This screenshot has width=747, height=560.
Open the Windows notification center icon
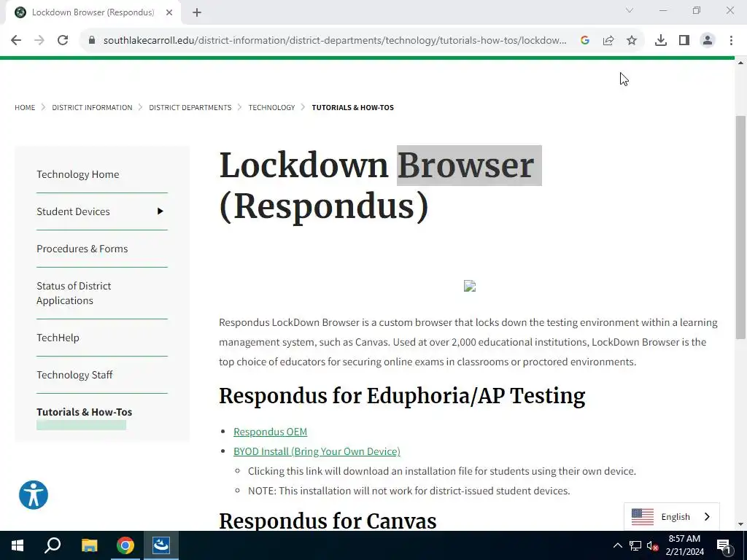[723, 545]
